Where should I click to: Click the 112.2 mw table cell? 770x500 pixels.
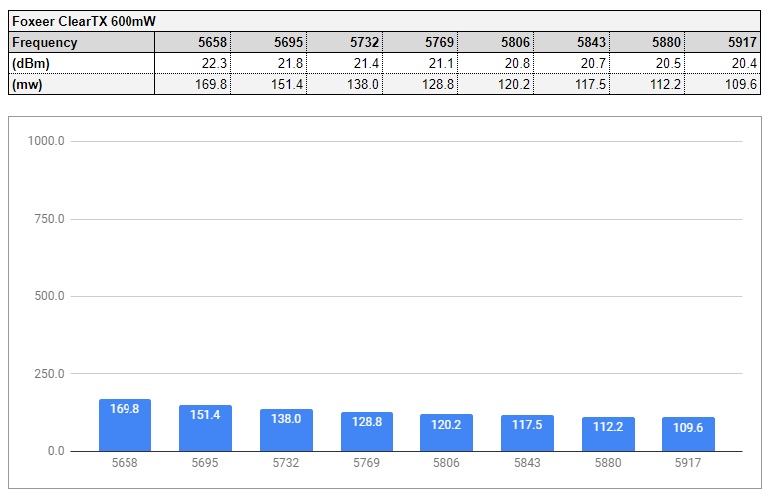(x=647, y=84)
